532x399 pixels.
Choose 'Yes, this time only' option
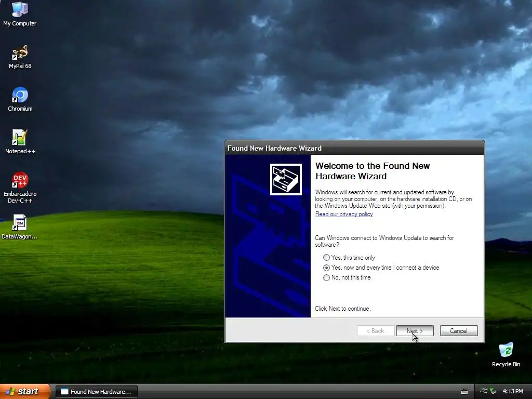tap(349, 258)
